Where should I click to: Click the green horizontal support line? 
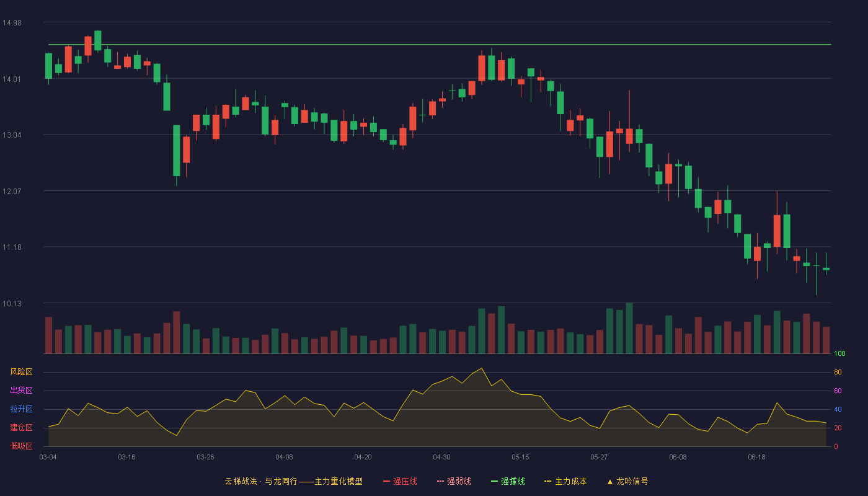click(x=440, y=45)
